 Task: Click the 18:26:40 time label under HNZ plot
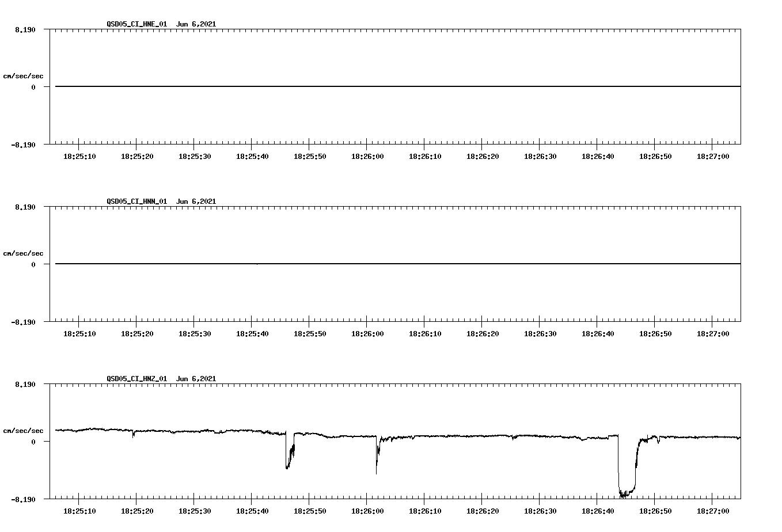point(598,511)
